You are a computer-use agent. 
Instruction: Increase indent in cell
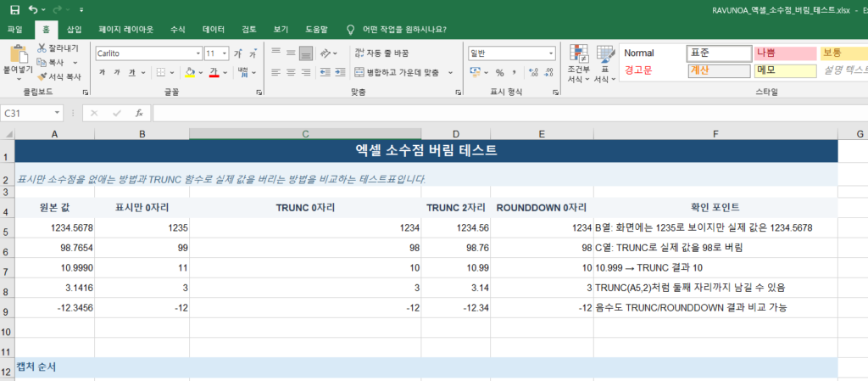coord(340,72)
